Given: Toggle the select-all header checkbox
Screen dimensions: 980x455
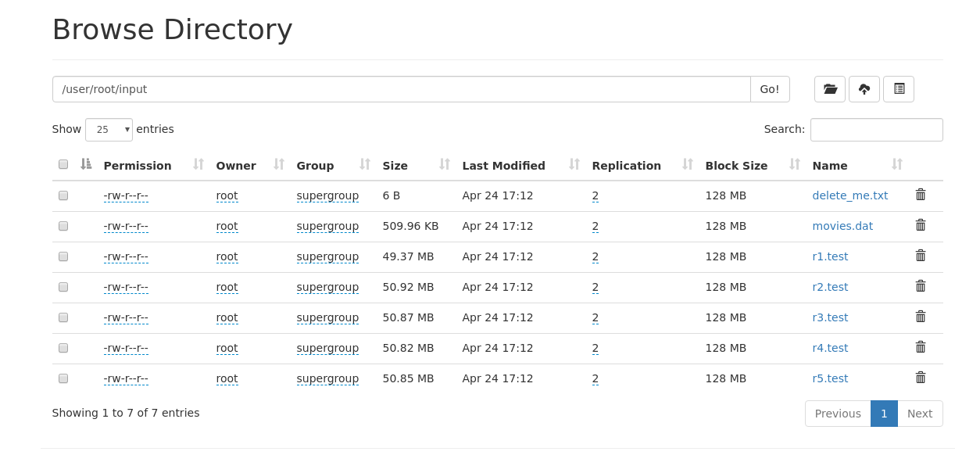Looking at the screenshot, I should [63, 164].
